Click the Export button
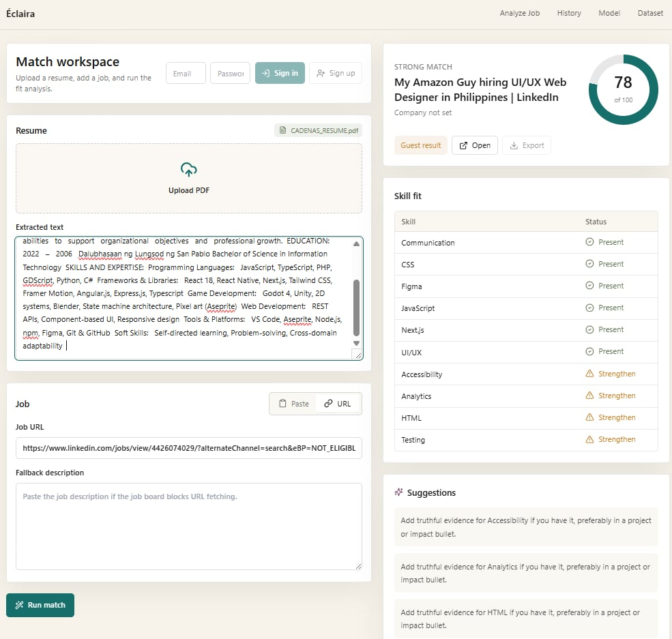Image resolution: width=672 pixels, height=639 pixels. tap(526, 146)
